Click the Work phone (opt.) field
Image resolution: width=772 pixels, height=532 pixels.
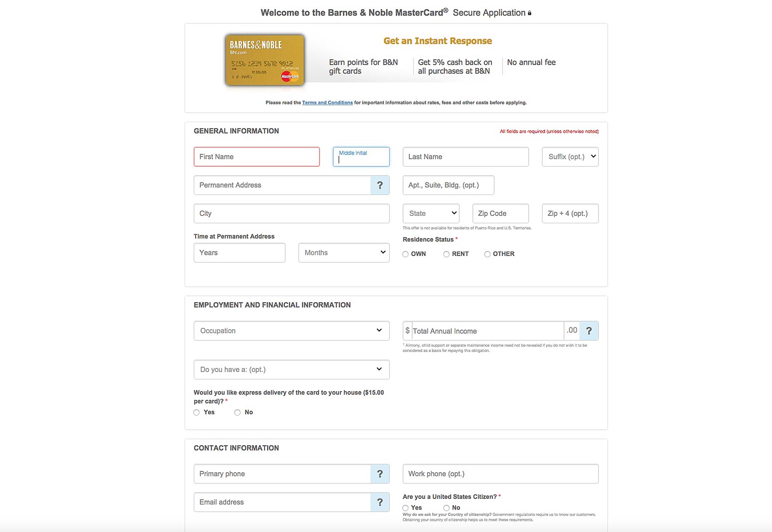point(500,474)
